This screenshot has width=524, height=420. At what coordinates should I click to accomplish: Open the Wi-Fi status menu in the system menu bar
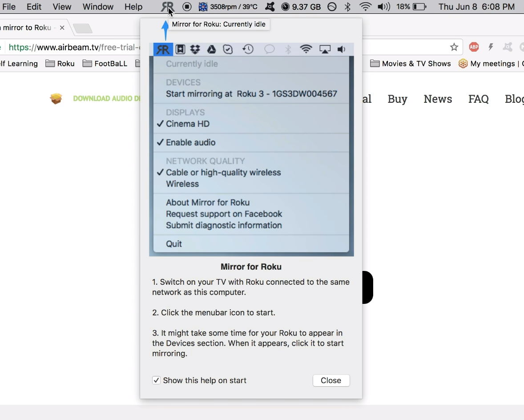365,7
